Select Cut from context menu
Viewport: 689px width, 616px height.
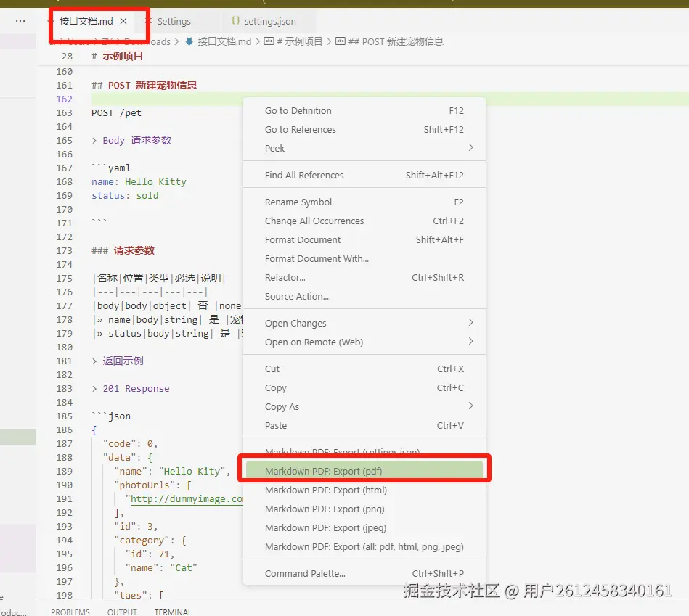[364, 369]
